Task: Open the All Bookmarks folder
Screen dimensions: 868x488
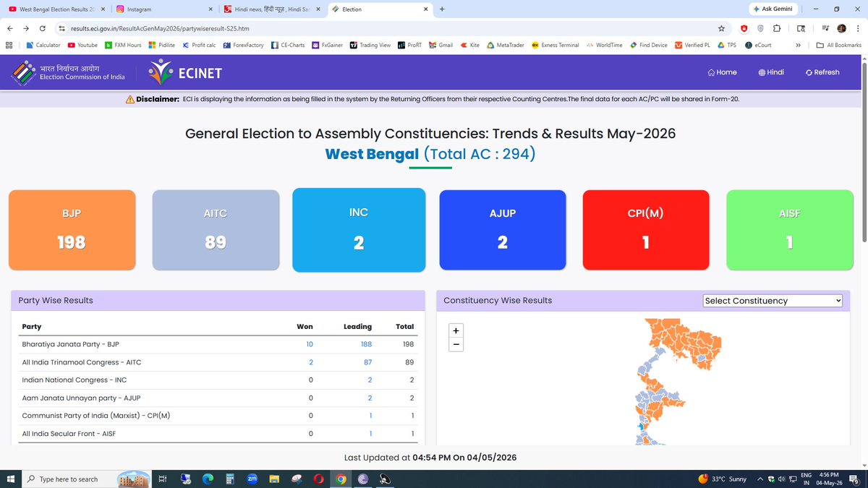Action: (x=839, y=45)
